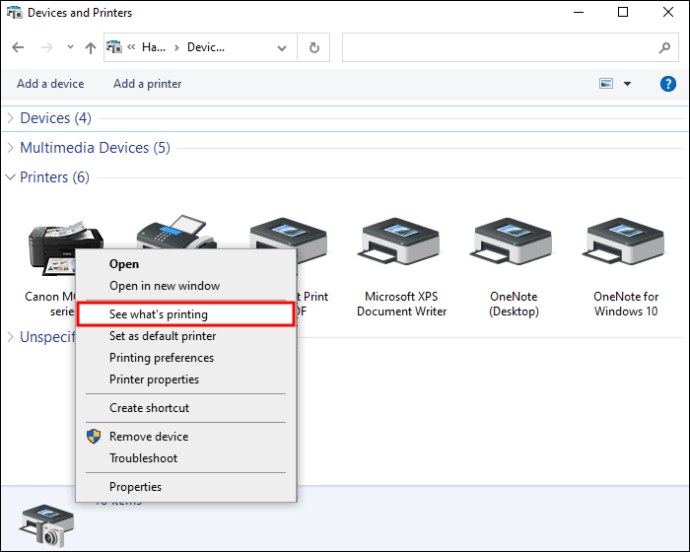Image resolution: width=690 pixels, height=552 pixels.
Task: Click the change view icon
Action: [606, 83]
